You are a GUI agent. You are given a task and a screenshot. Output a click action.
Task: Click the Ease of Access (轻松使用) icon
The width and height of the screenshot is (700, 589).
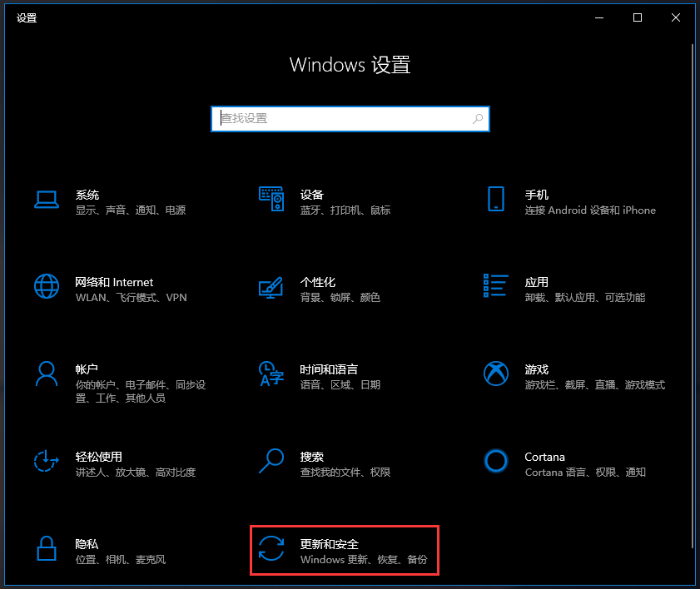click(47, 461)
